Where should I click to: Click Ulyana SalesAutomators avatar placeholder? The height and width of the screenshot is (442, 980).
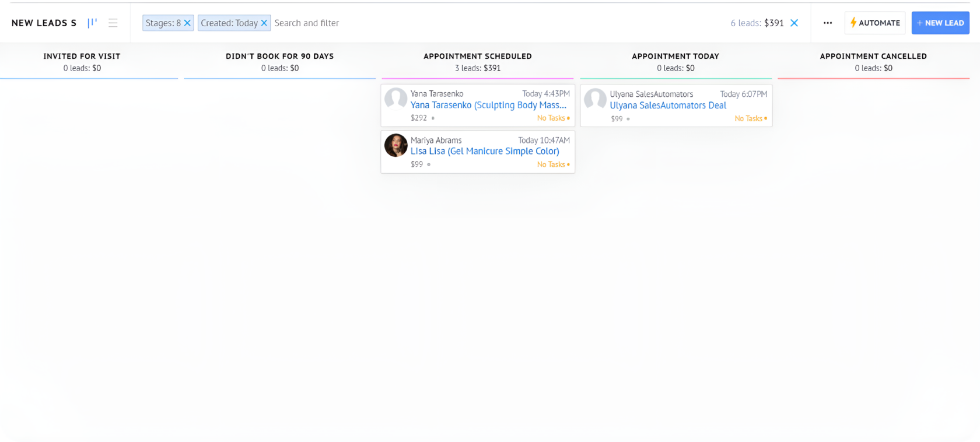pos(595,99)
